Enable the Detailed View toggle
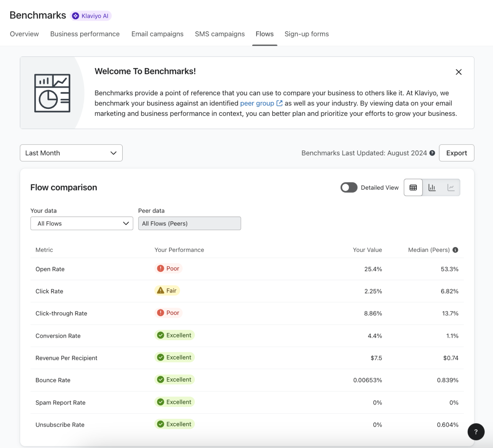Screen dimensions: 493x448 (x=349, y=187)
